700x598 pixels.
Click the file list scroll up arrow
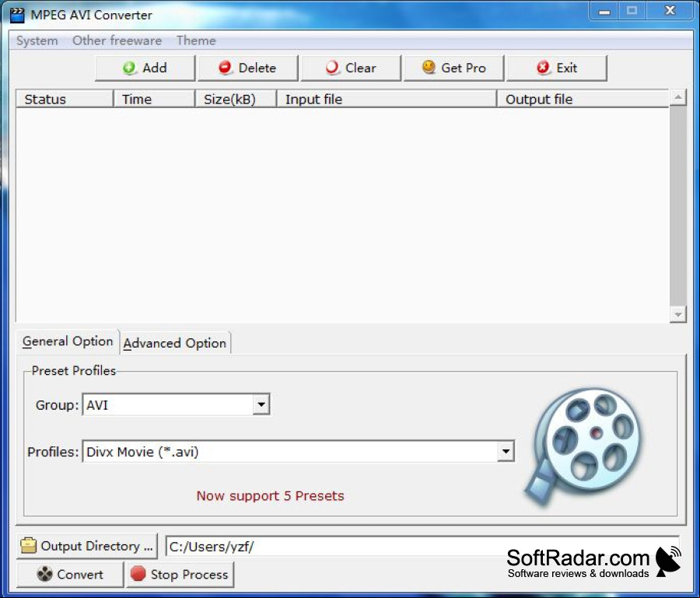point(678,97)
